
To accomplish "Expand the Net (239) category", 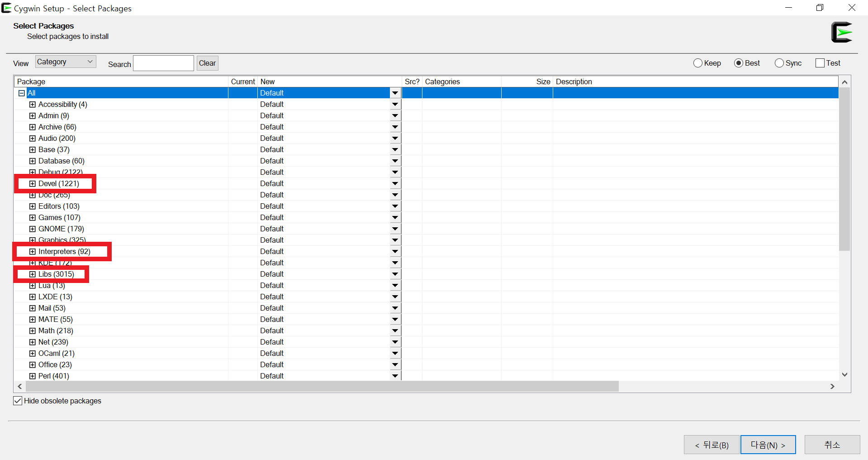I will pos(33,342).
